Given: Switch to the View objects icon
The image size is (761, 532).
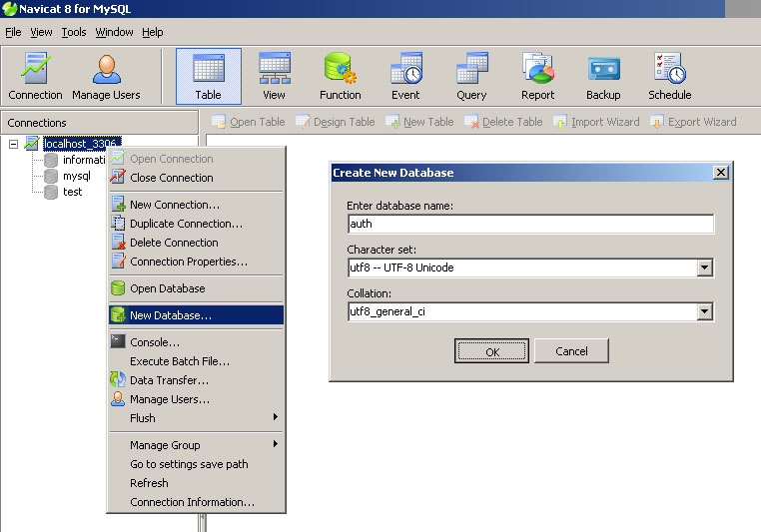Looking at the screenshot, I should tap(275, 76).
